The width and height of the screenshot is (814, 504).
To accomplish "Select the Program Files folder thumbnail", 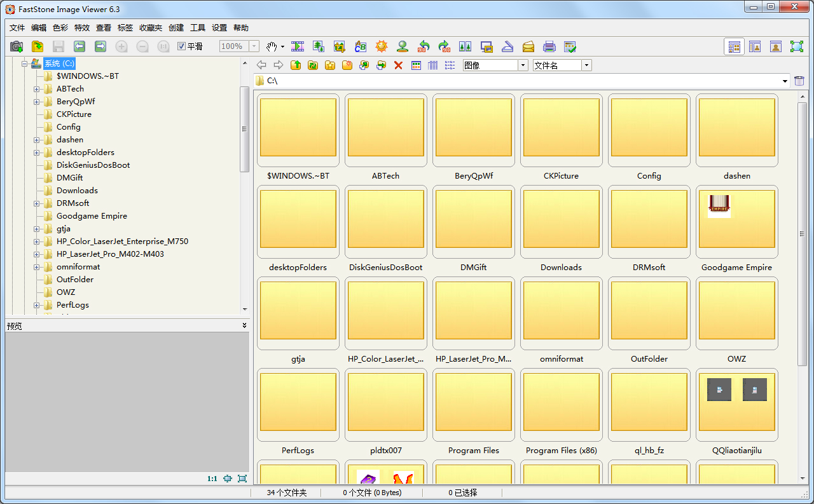I will pyautogui.click(x=474, y=405).
